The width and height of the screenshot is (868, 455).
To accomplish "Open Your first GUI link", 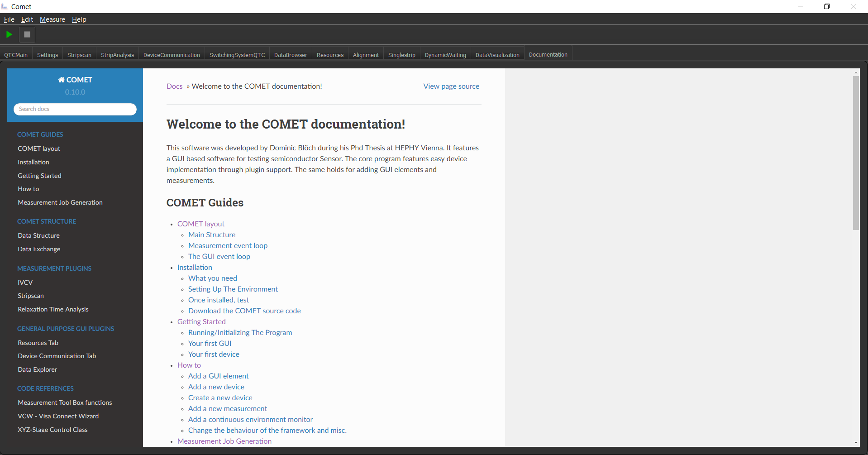I will pos(210,344).
